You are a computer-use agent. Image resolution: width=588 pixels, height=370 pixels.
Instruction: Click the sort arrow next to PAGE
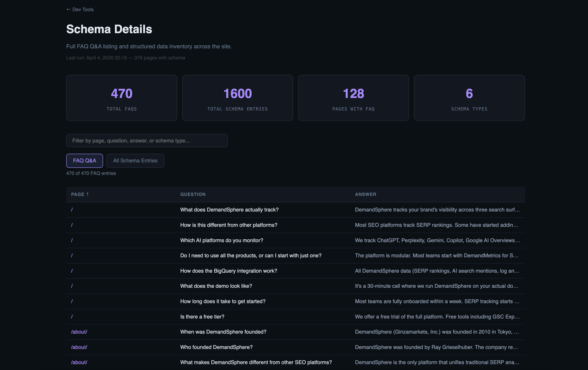88,194
